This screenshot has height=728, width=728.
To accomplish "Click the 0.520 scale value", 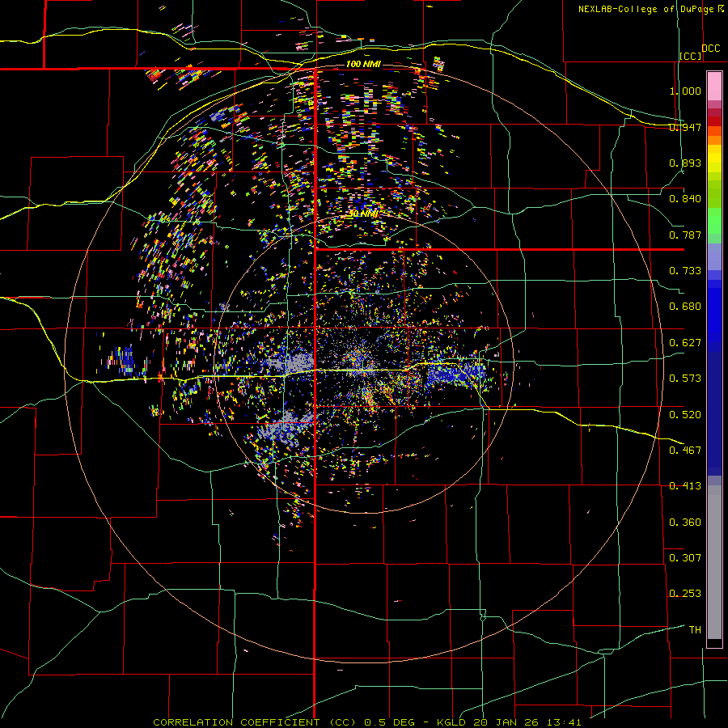I will tap(685, 414).
